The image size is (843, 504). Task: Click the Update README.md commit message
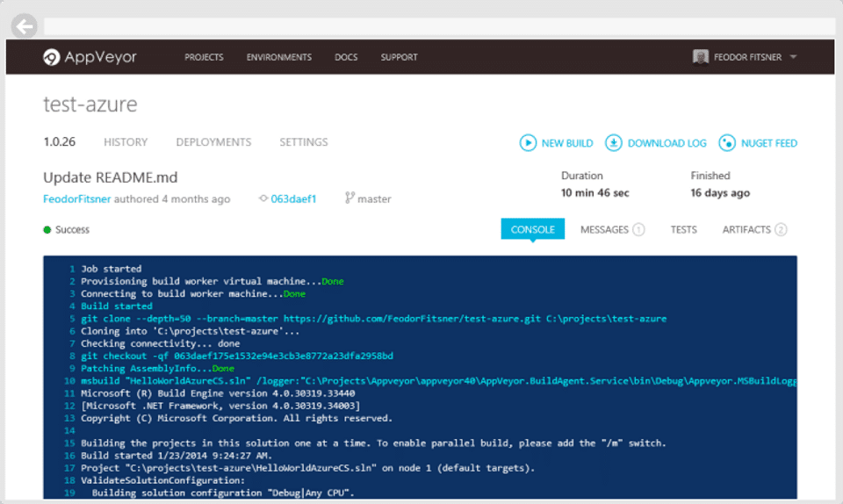tap(111, 177)
